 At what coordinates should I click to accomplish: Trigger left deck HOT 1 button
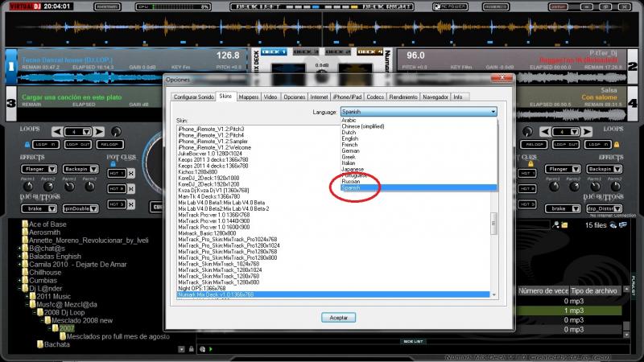[117, 173]
